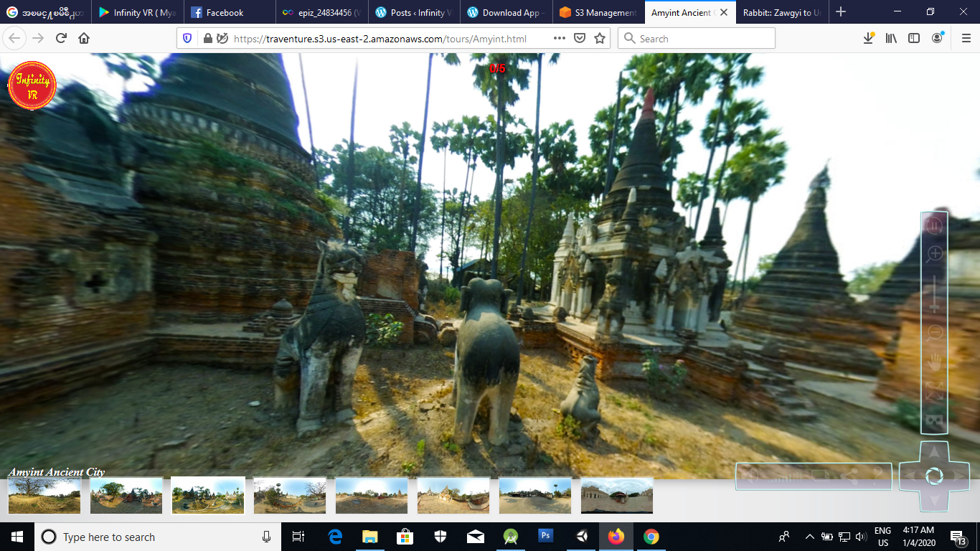Open the help question mark icon
This screenshot has height=551, width=980.
tap(877, 476)
